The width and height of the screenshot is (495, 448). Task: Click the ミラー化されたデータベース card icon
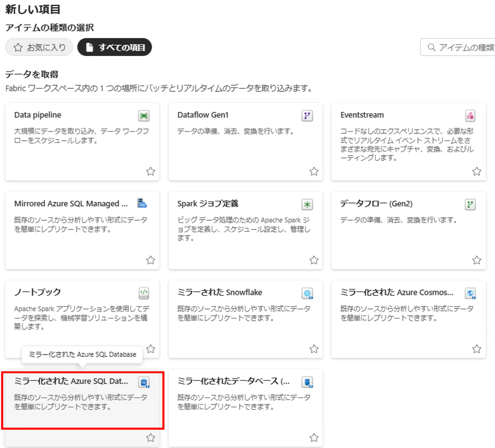point(307,382)
